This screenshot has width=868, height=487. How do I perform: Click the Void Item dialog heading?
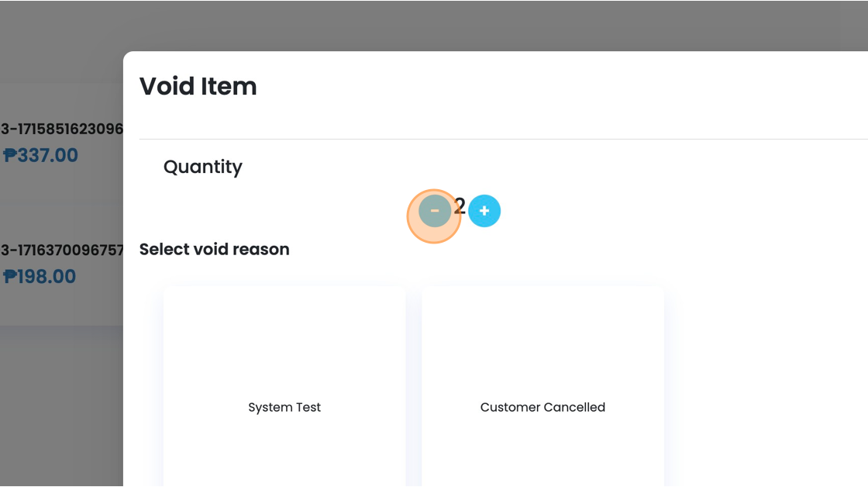click(x=198, y=86)
